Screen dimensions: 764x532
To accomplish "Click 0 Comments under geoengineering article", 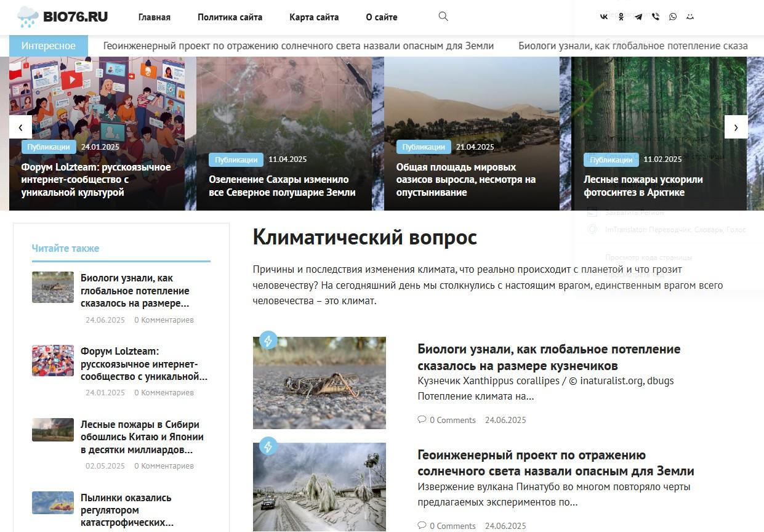I will pos(452,526).
